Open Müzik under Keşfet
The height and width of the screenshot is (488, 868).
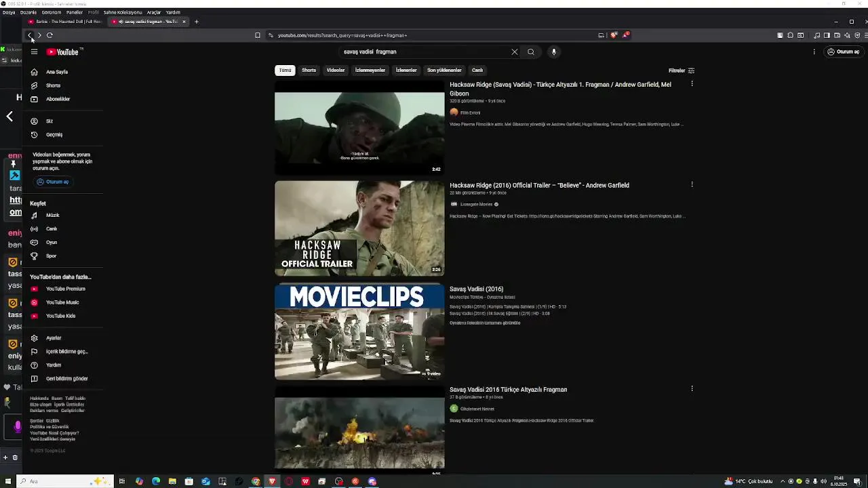click(x=52, y=215)
